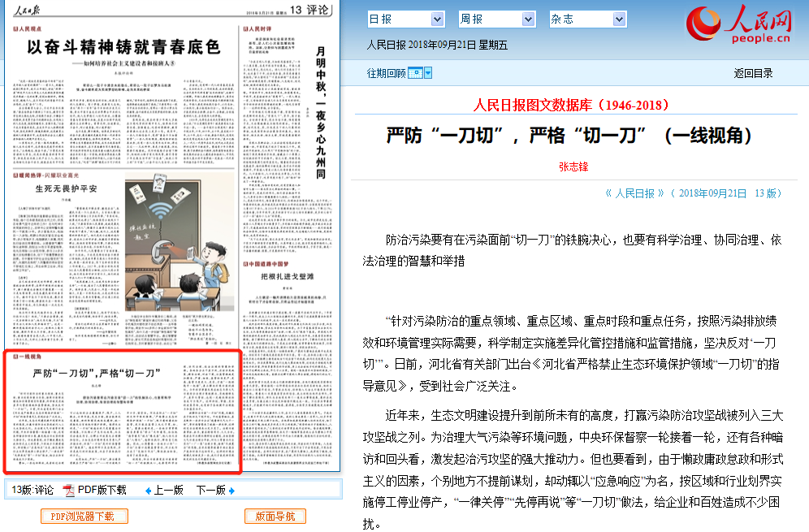Expand the 杂志 dropdown list

pyautogui.click(x=586, y=19)
